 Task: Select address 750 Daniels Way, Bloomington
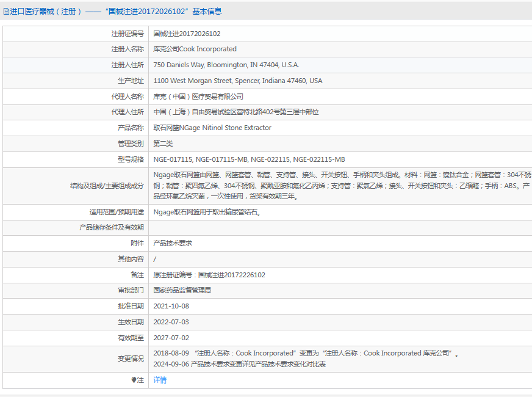[x=226, y=65]
